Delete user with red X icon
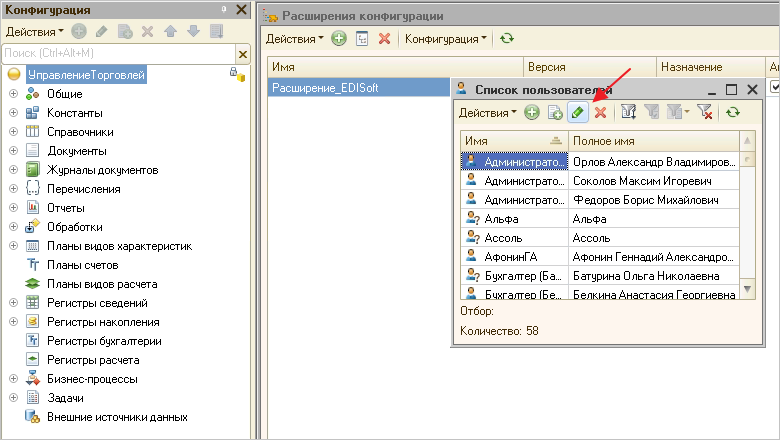Image resolution: width=780 pixels, height=440 pixels. point(600,113)
